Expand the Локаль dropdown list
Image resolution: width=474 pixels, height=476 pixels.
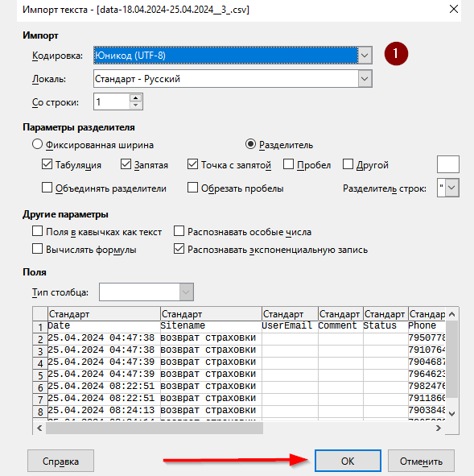[x=365, y=79]
